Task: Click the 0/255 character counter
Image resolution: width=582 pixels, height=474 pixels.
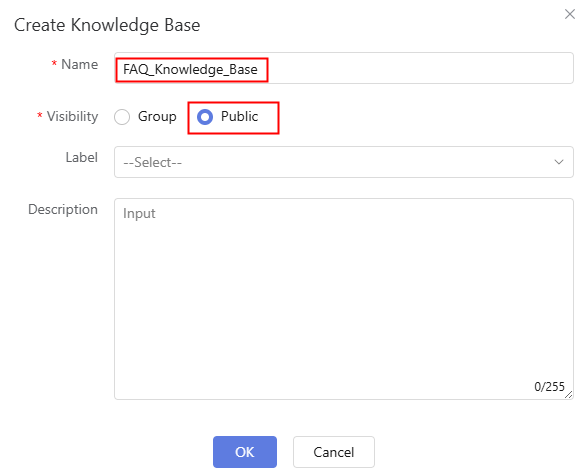Action: (549, 387)
